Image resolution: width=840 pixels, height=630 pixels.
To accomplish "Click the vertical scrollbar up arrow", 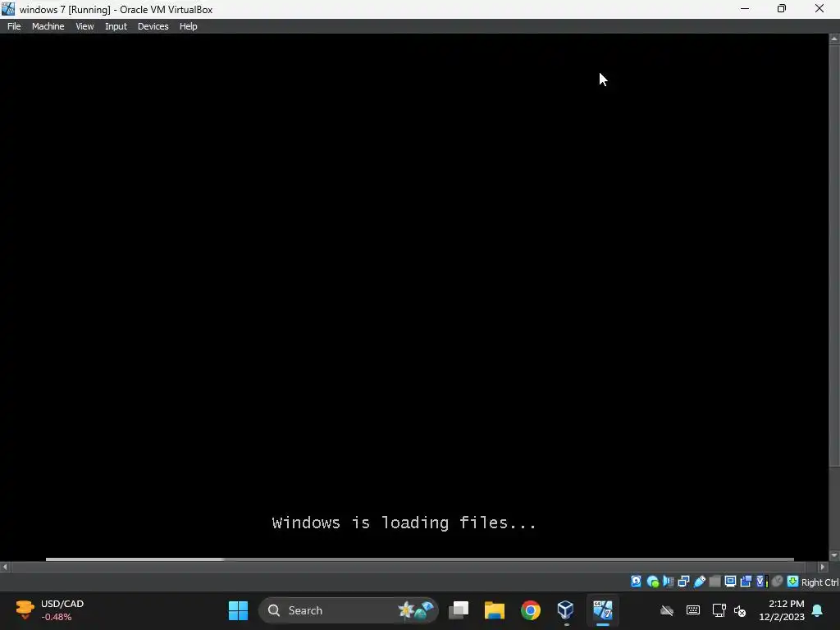I will [x=834, y=39].
